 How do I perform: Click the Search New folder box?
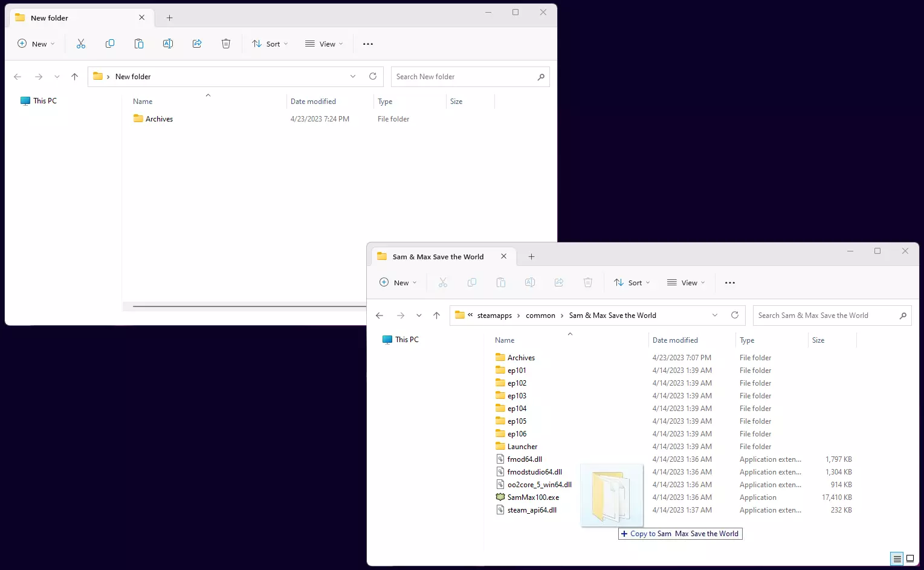point(470,77)
